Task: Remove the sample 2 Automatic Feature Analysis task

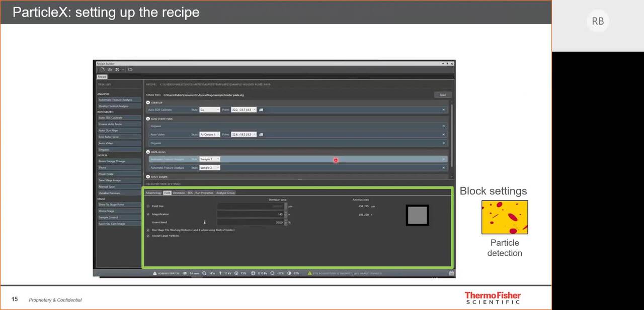Action: point(443,167)
